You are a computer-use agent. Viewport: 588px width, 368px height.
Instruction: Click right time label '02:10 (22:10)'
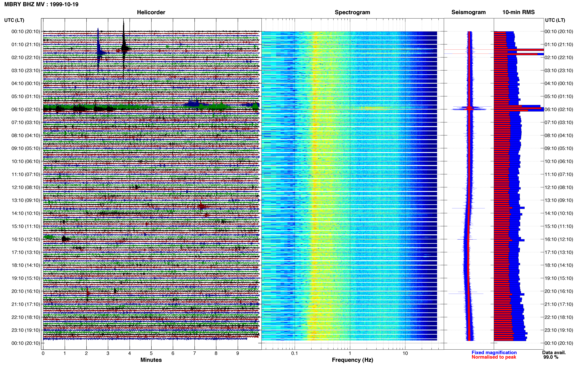click(559, 57)
